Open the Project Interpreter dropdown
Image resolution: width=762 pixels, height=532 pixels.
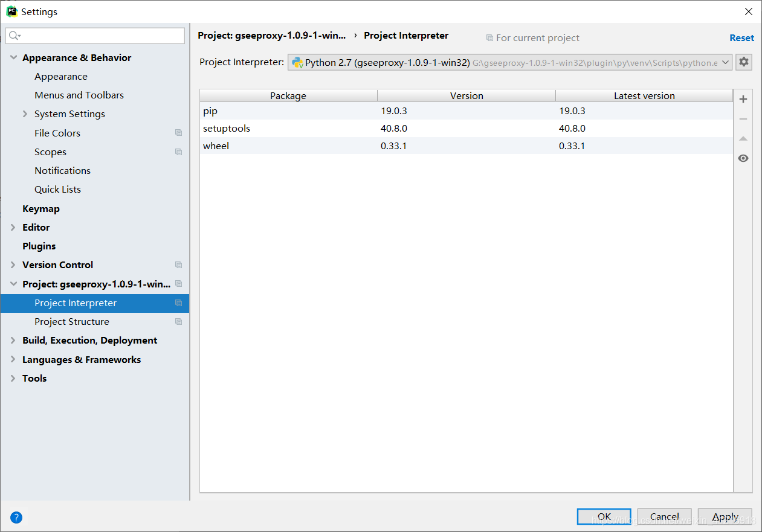(726, 62)
